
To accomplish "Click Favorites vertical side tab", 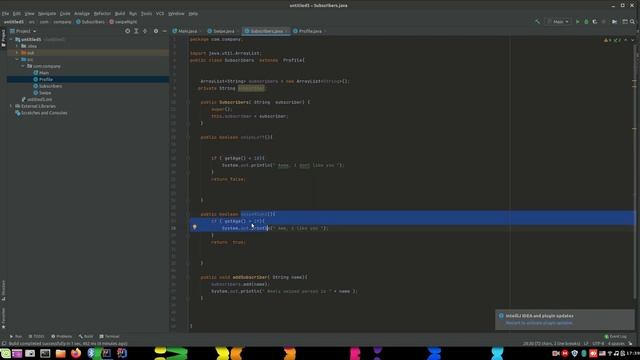I will point(3,318).
